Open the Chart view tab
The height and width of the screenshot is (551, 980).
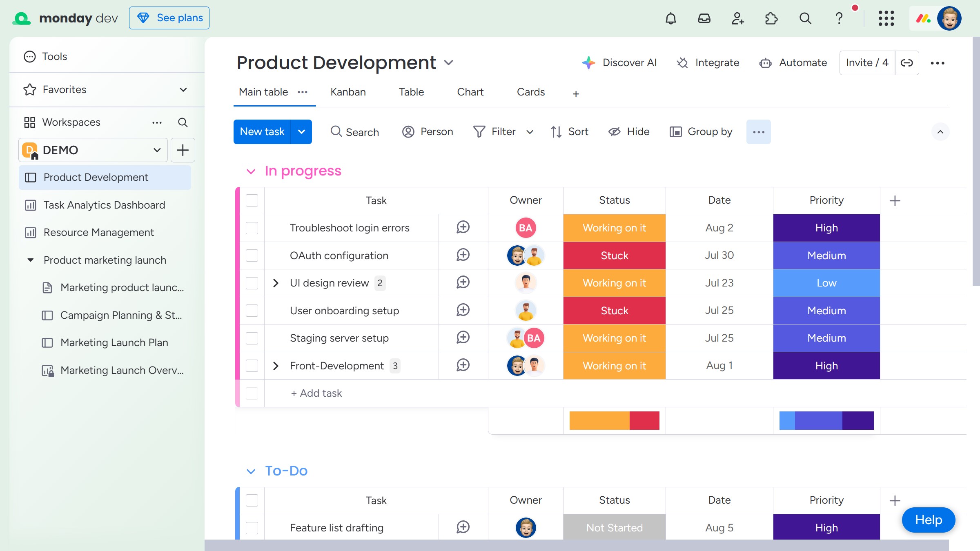coord(470,92)
